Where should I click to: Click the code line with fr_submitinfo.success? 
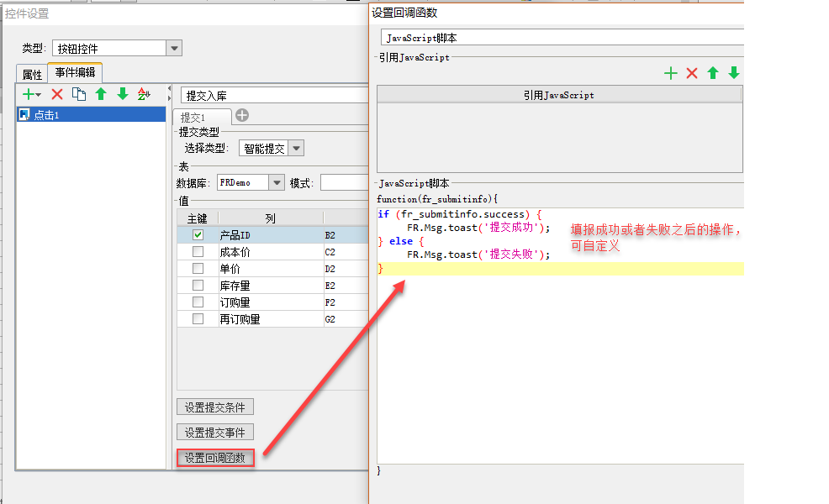click(459, 214)
